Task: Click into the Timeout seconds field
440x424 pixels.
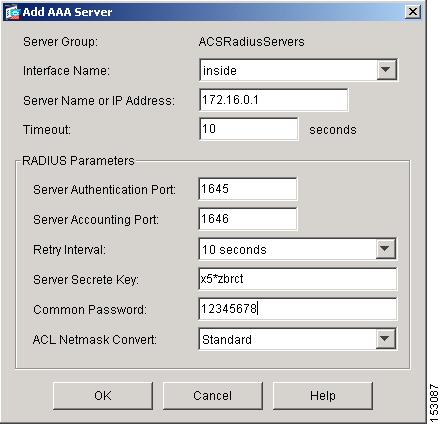Action: (x=249, y=129)
